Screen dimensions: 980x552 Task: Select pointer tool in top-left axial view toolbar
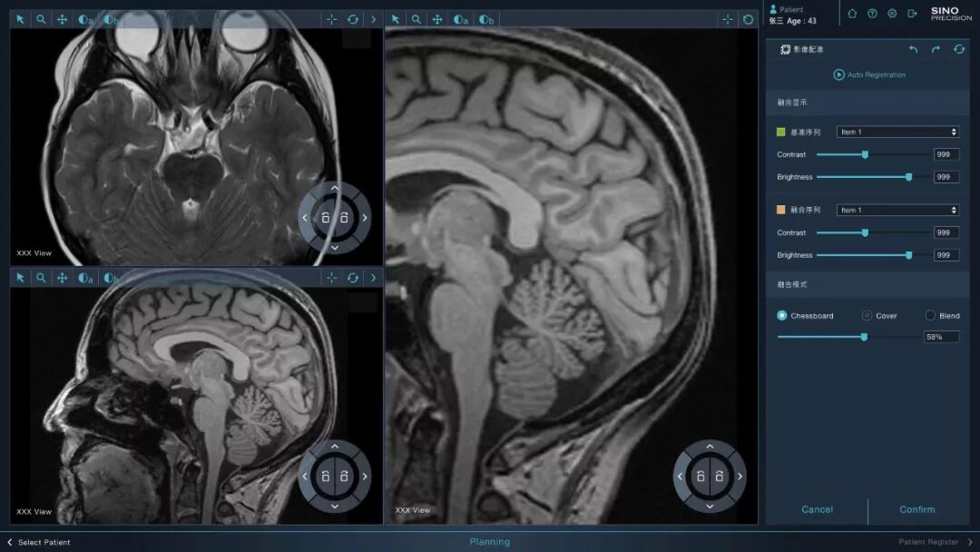click(x=20, y=19)
